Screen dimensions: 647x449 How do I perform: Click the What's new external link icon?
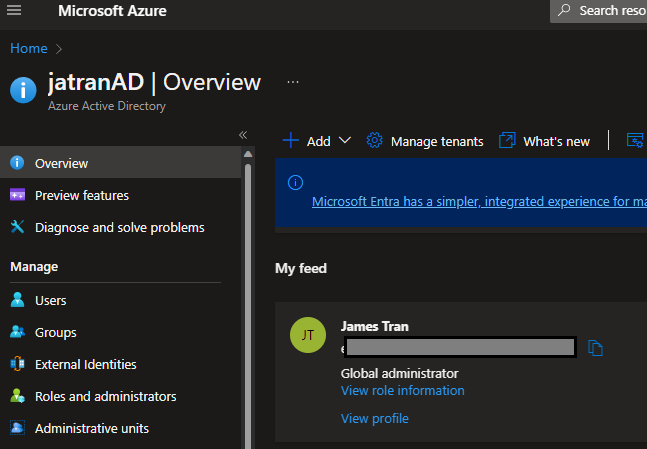[507, 140]
